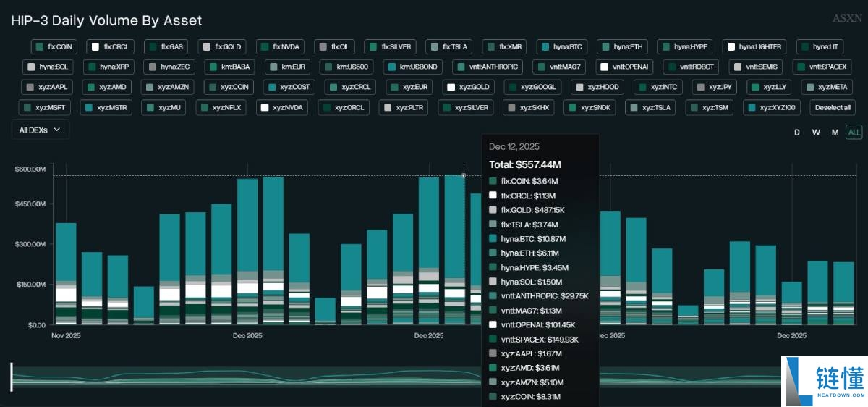Toggle the xyz:COIN legend series
The width and height of the screenshot is (868, 407).
pyautogui.click(x=230, y=88)
